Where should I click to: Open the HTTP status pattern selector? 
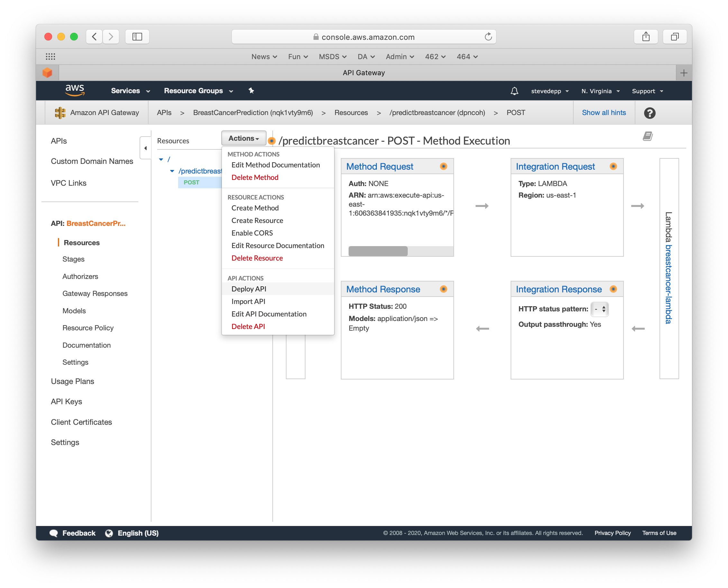pyautogui.click(x=600, y=309)
